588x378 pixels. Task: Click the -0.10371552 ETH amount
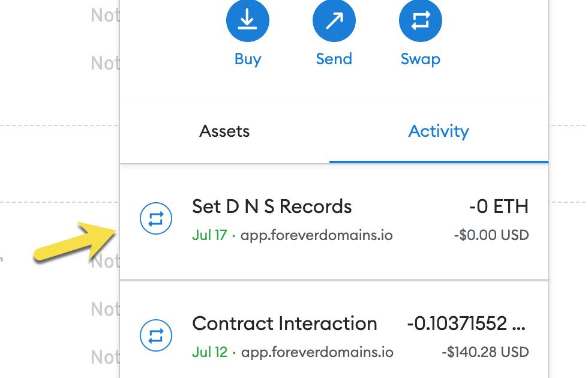click(466, 324)
